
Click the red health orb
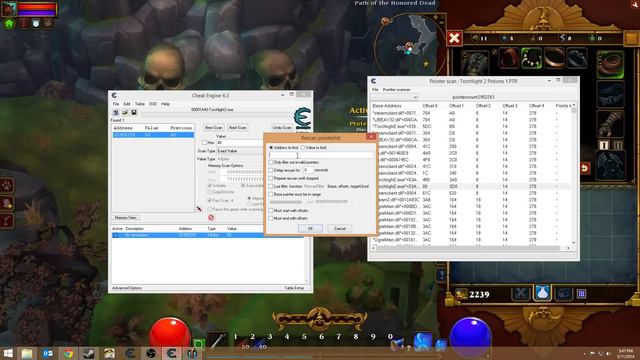170,333
